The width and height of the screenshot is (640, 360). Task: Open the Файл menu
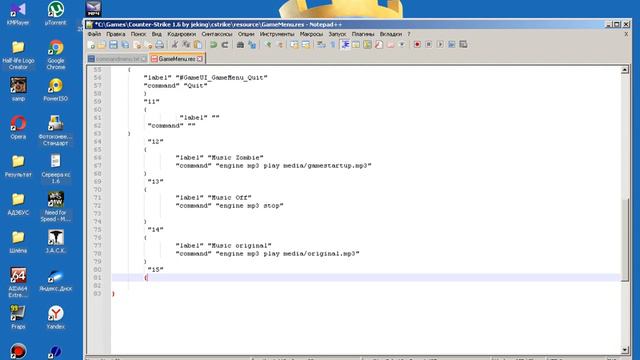(x=94, y=34)
